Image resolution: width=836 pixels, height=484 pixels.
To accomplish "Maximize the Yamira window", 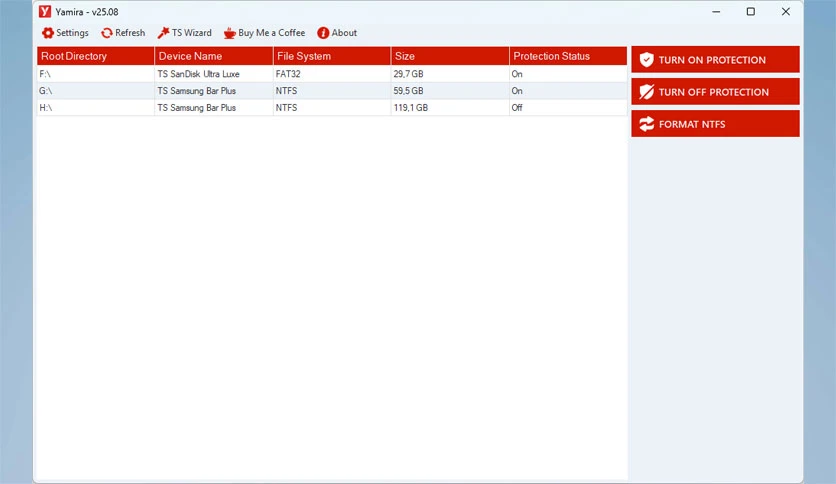I will 751,12.
